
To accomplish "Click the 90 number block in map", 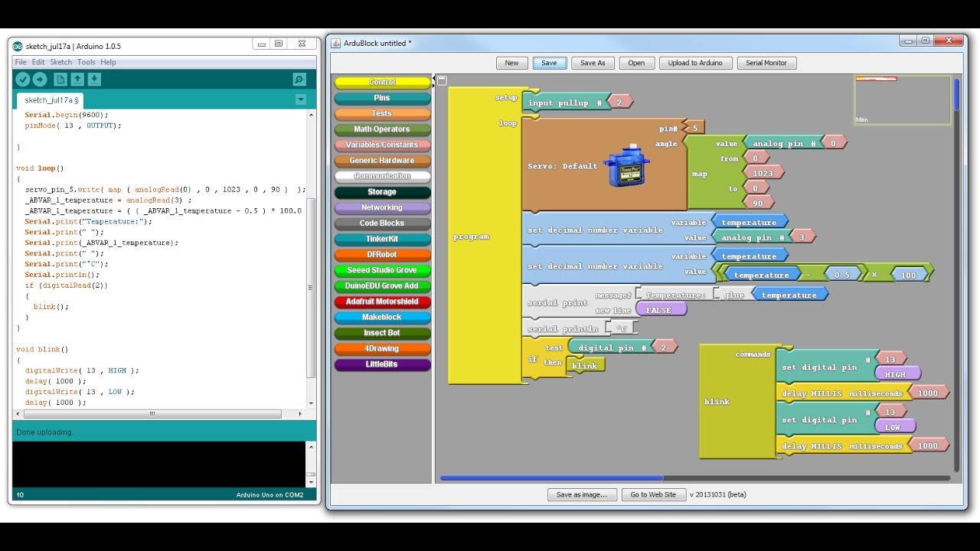I will [x=757, y=203].
